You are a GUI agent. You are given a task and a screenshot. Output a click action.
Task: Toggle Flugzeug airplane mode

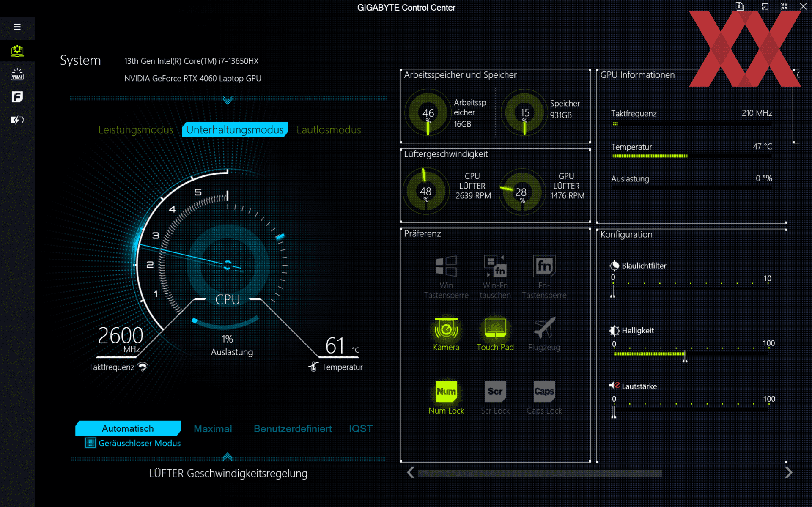click(x=544, y=334)
